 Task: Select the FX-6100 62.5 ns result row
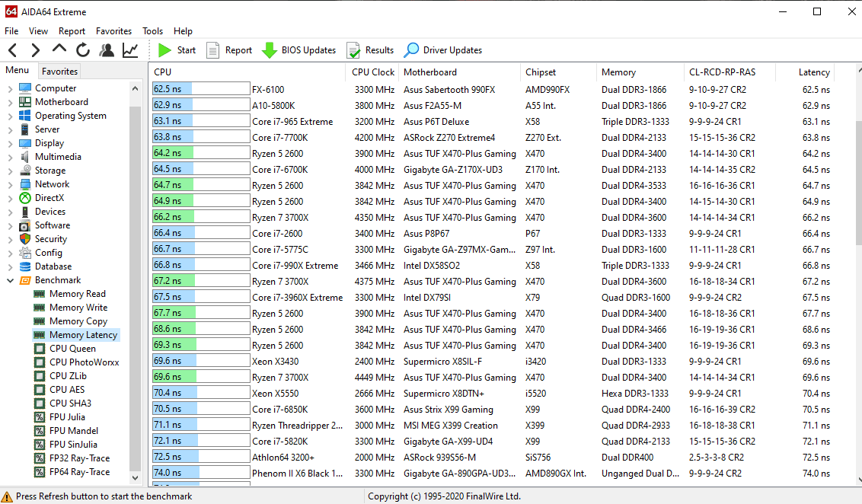coord(492,89)
